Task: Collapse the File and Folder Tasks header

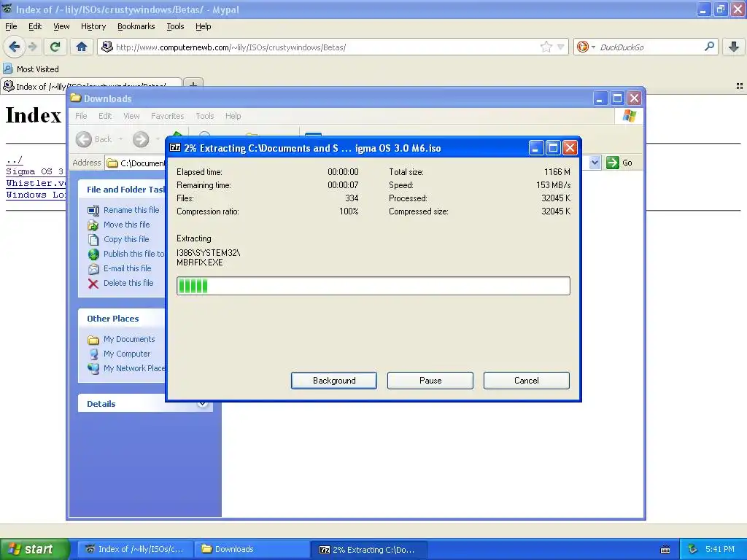Action: tap(122, 190)
